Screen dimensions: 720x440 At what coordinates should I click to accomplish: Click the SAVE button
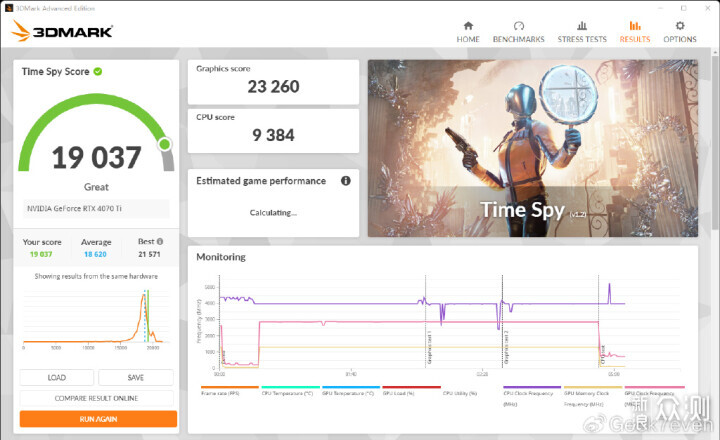click(136, 378)
